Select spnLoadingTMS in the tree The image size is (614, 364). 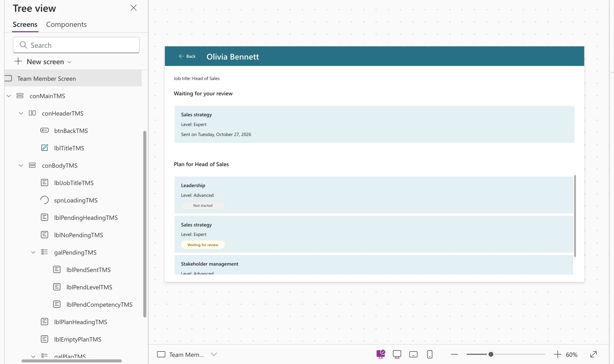(x=76, y=200)
